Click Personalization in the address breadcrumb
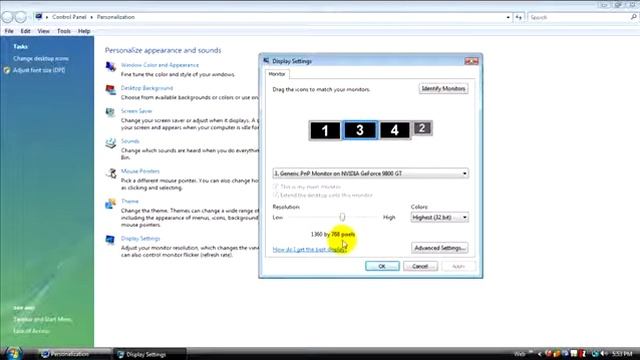The width and height of the screenshot is (640, 360). click(x=116, y=17)
